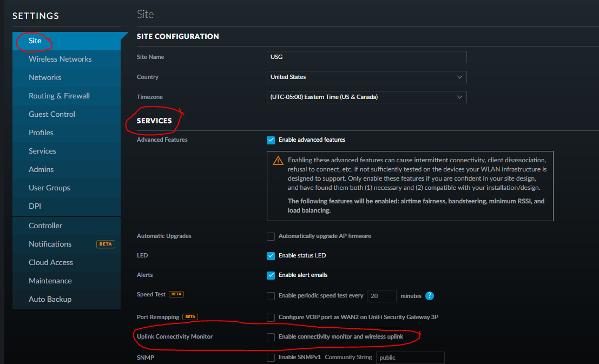Click the Speed Test help question-mark icon
Image resolution: width=599 pixels, height=364 pixels.
point(430,296)
